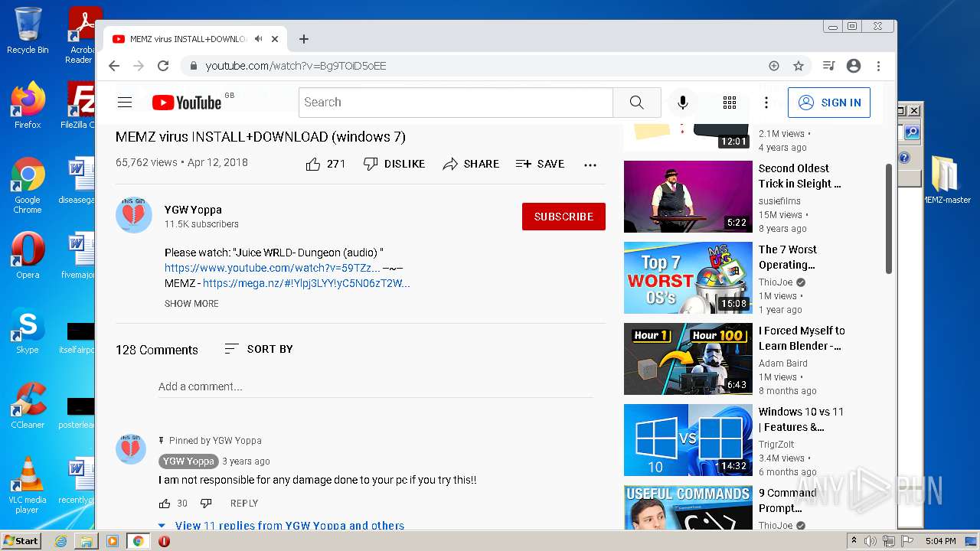Open the Chrome taskbar button
The height and width of the screenshot is (551, 980).
point(138,541)
